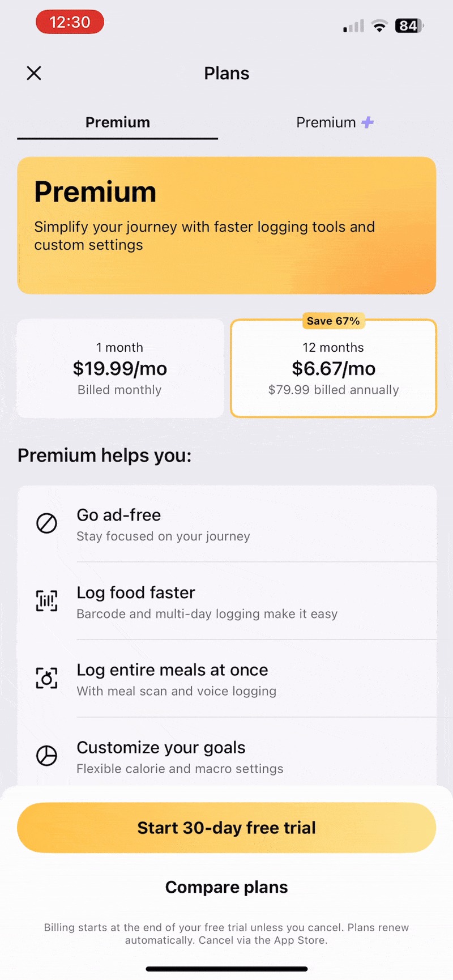Choose the 12 months annual plan

[334, 369]
